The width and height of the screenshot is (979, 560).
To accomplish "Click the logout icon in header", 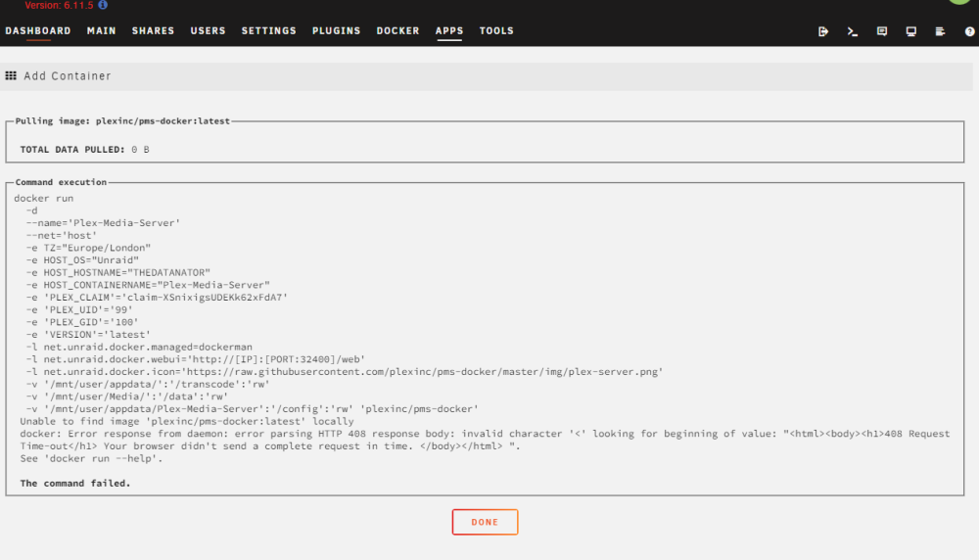I will (823, 31).
